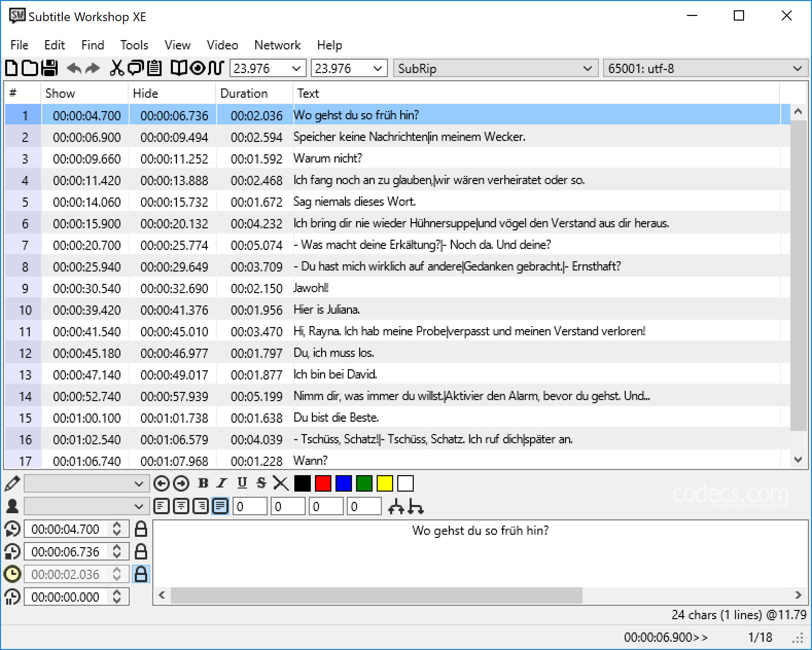Undo the last action in the toolbar
The image size is (812, 650).
click(x=74, y=68)
